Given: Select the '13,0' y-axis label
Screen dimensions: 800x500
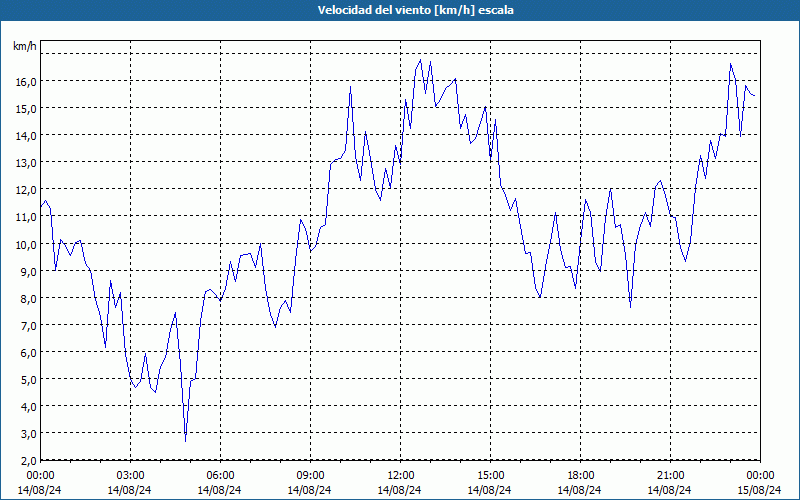Looking at the screenshot, I should coord(26,163).
